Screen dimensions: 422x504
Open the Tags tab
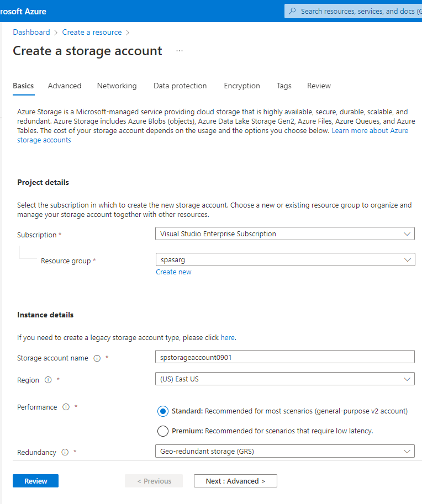point(284,86)
